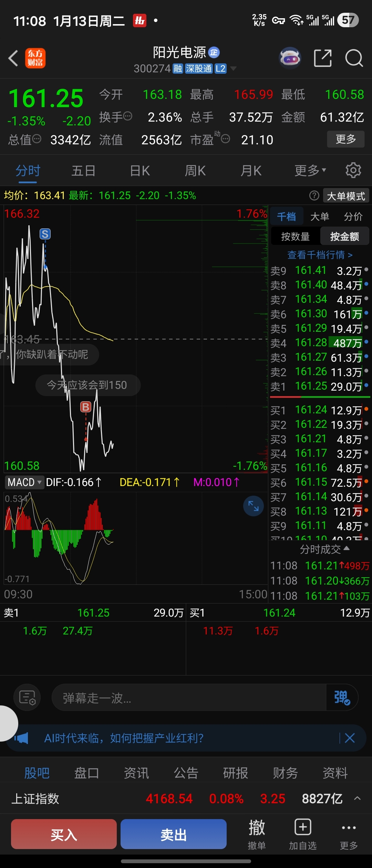Select 卖1 161.25 29.0万 order book row
This screenshot has height=868, width=372.
(320, 386)
